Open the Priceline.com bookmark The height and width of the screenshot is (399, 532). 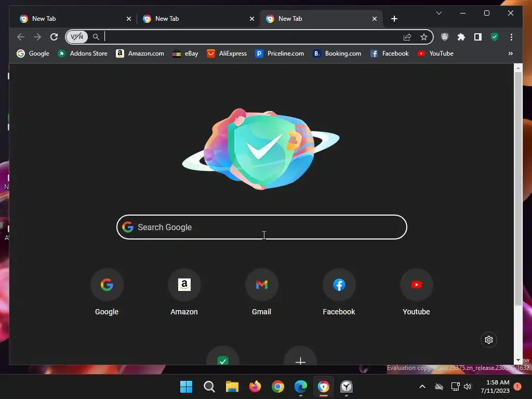tap(280, 54)
